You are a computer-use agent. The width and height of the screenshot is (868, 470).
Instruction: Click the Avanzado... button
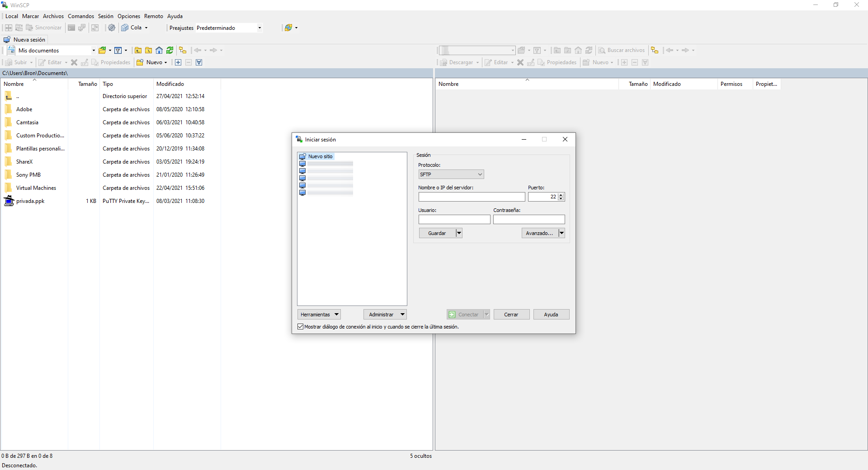(539, 233)
